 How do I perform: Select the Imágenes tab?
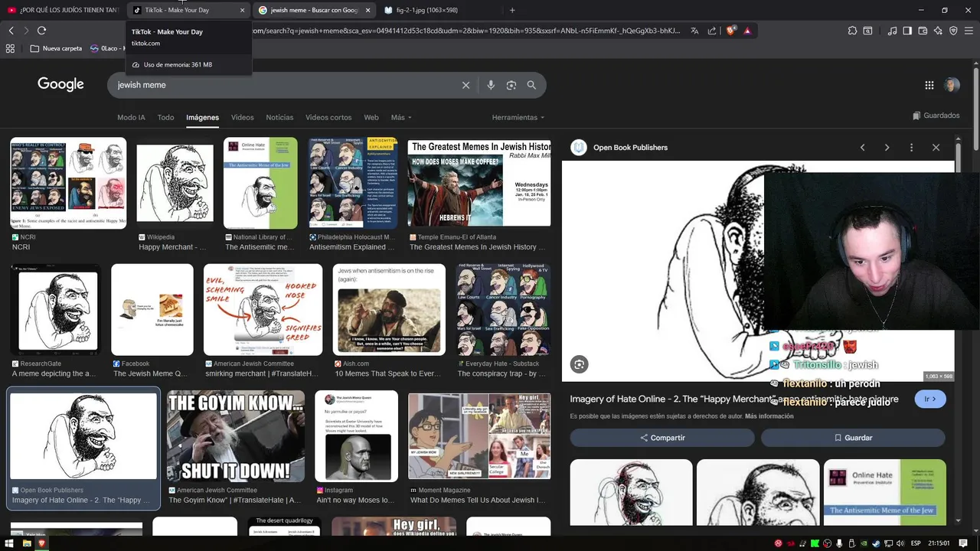pos(202,117)
